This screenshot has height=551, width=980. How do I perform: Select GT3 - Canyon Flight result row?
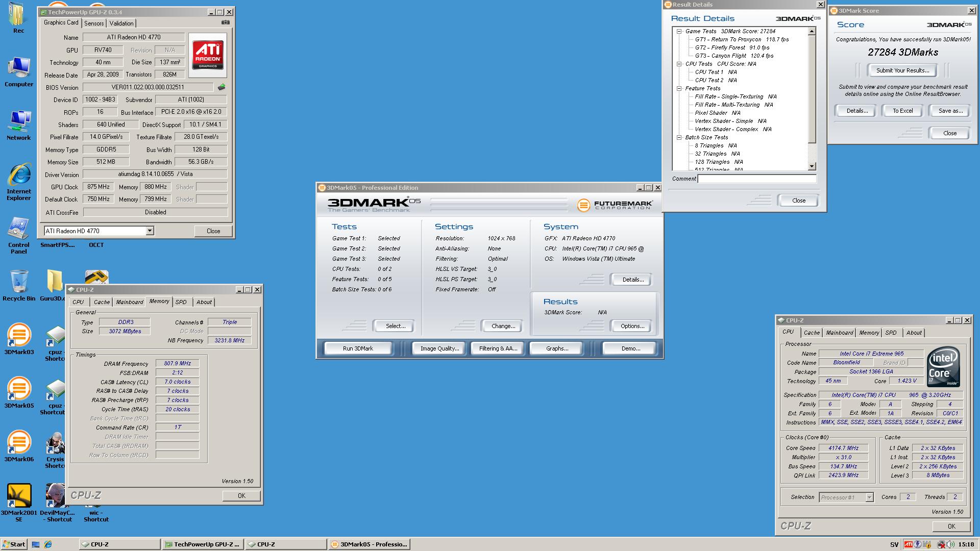pyautogui.click(x=734, y=56)
